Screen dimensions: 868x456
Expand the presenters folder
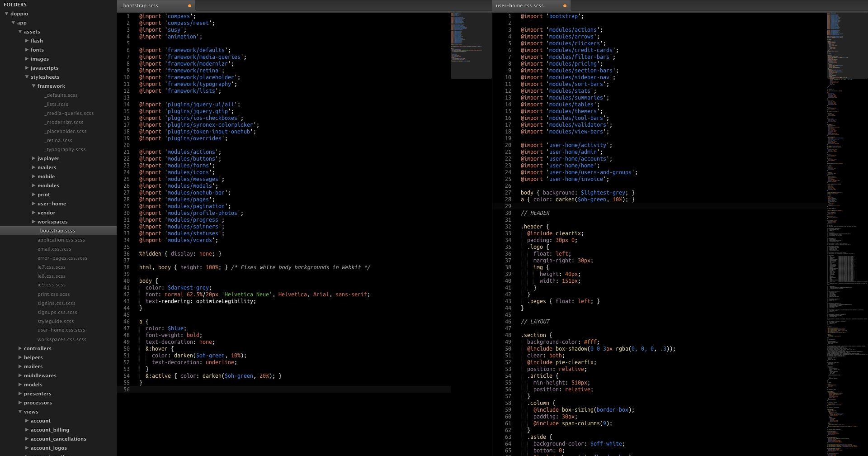pos(20,394)
